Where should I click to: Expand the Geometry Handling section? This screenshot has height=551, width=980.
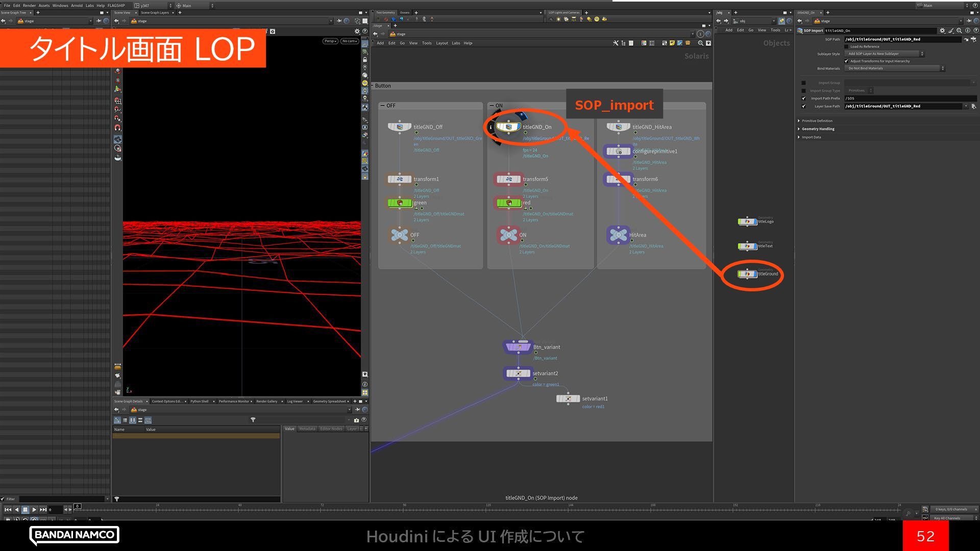pos(817,129)
